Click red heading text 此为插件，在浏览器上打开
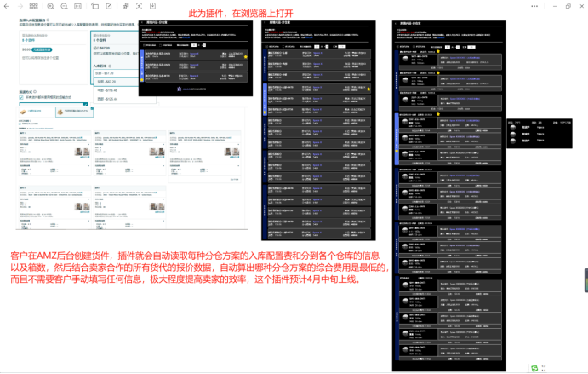588x374 pixels. 241,14
